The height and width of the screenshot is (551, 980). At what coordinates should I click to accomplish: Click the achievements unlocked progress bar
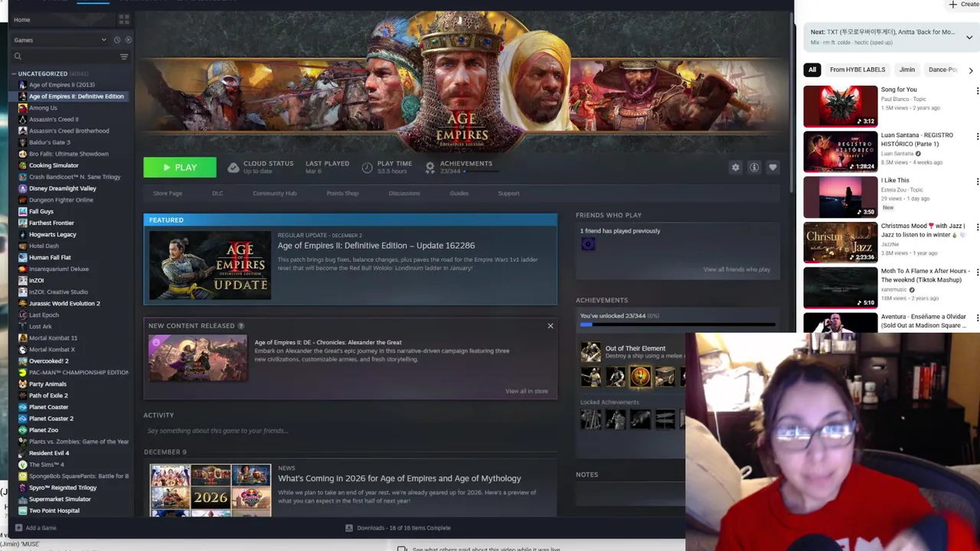pos(678,324)
